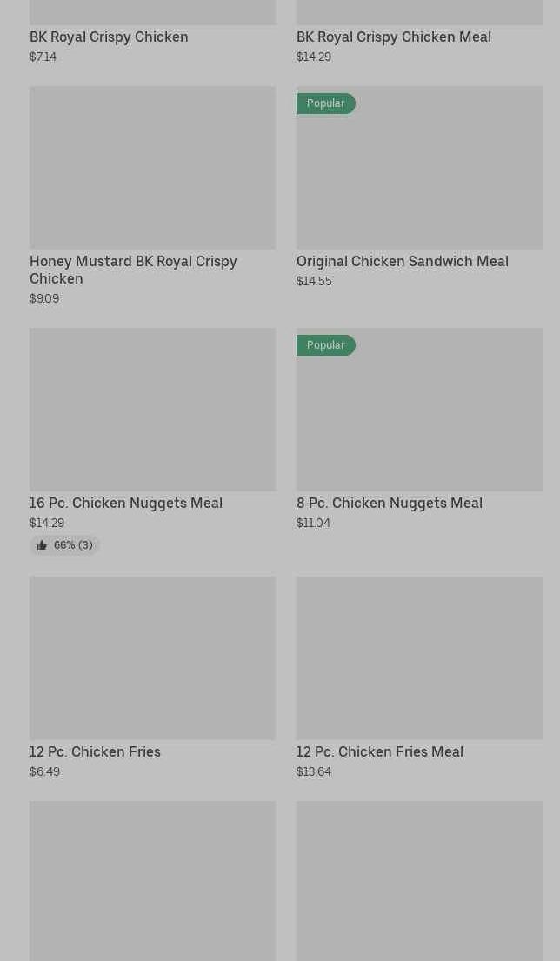The image size is (560, 961).
Task: Click Popular badge on 8 Pc. Nuggets Meal
Action: [326, 345]
